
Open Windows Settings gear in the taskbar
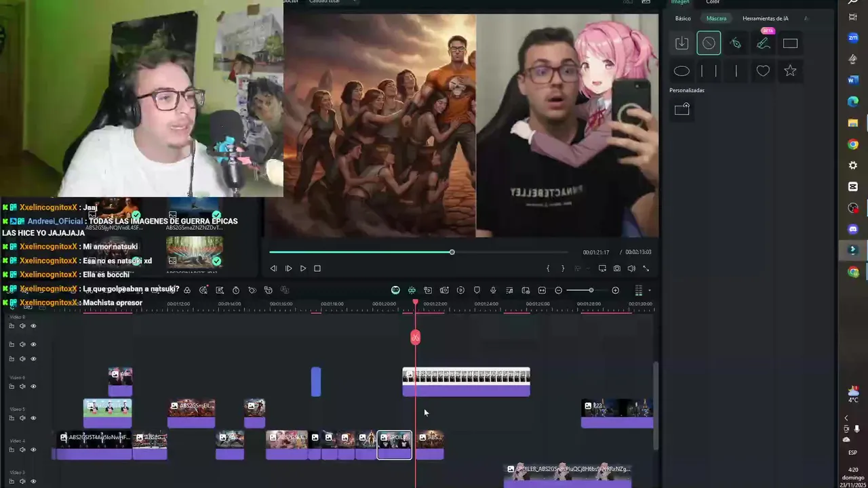(x=853, y=165)
